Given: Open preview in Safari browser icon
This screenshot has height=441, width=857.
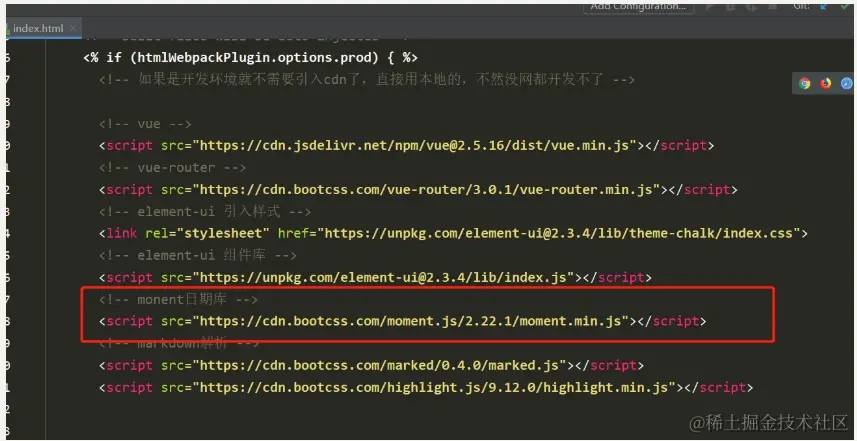Looking at the screenshot, I should (846, 84).
